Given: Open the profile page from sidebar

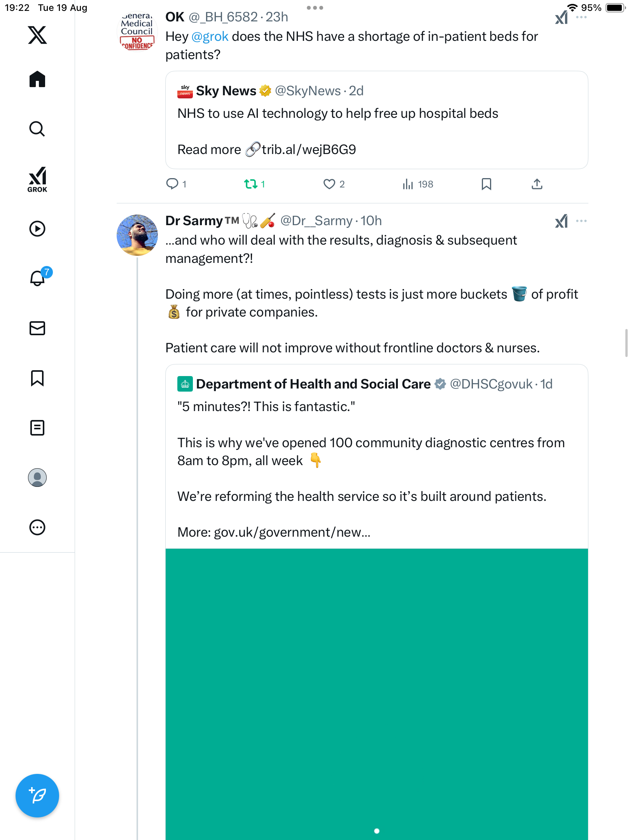Looking at the screenshot, I should coord(37,478).
